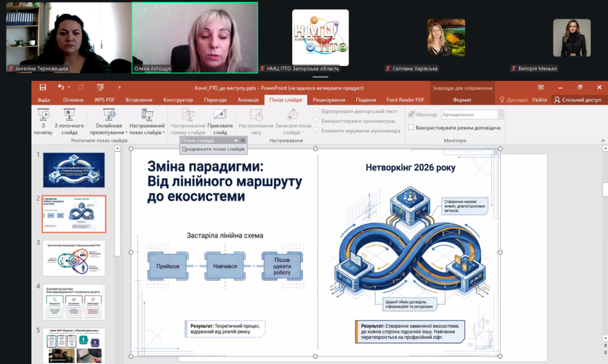This screenshot has height=364, width=608.
Task: Open the Конструктор ribbon tab
Action: 178,100
